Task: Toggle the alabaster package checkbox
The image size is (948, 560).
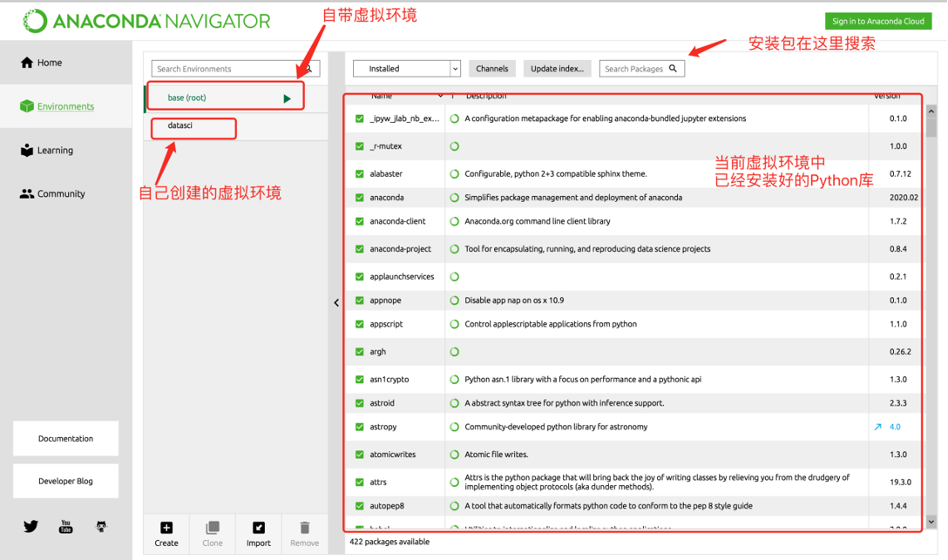Action: point(360,174)
